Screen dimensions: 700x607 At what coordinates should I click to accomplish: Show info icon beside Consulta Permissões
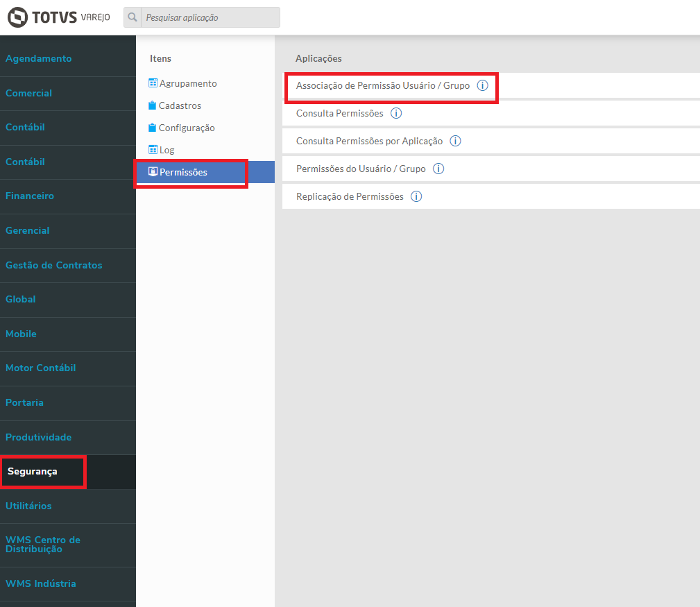click(396, 113)
